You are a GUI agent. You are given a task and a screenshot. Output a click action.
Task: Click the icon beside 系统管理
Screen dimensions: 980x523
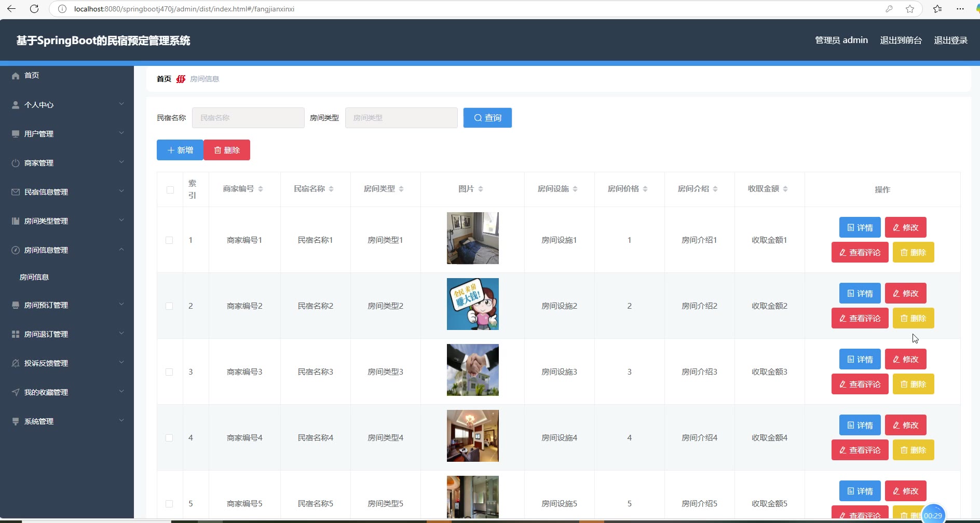click(16, 421)
